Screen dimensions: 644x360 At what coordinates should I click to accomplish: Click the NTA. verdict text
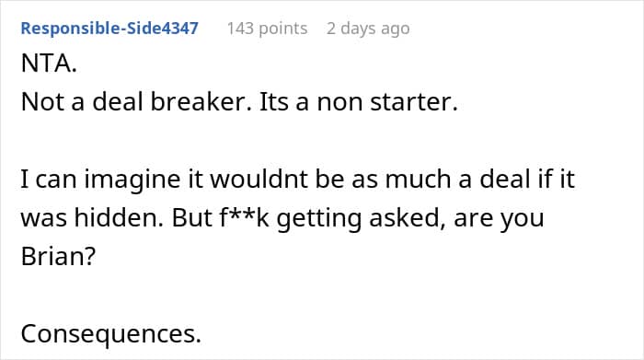coord(49,64)
